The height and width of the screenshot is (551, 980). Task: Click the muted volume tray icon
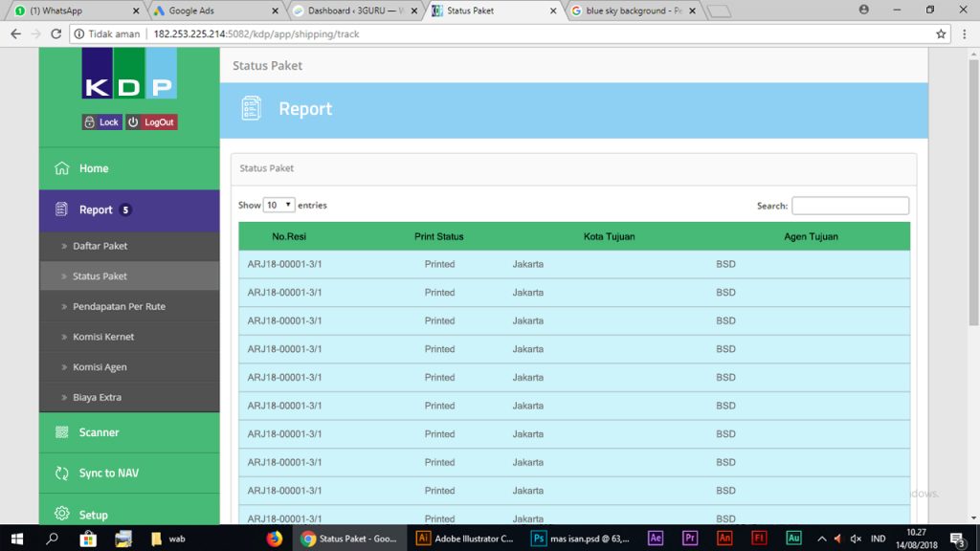coord(857,539)
